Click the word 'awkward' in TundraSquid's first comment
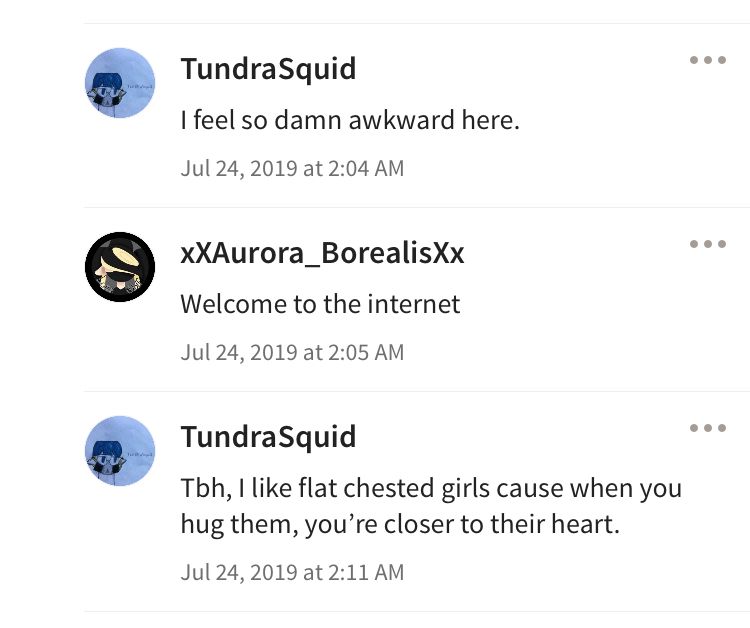This screenshot has height=628, width=750. [401, 120]
